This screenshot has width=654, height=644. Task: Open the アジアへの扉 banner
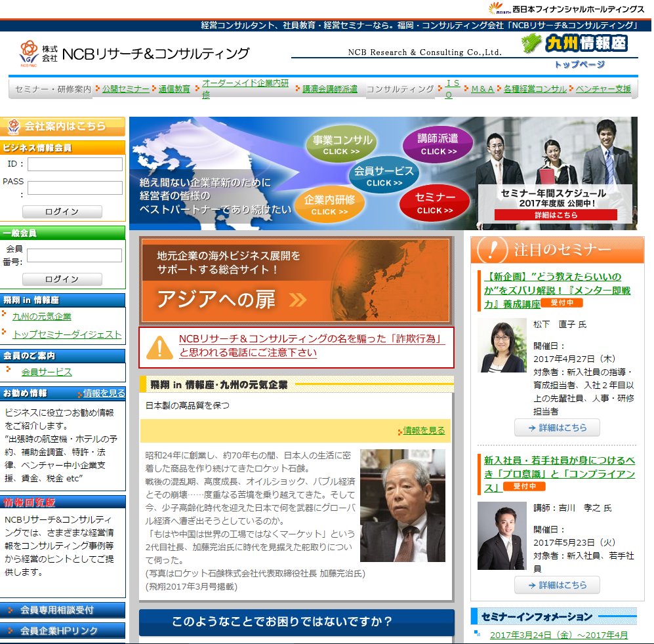tap(296, 281)
